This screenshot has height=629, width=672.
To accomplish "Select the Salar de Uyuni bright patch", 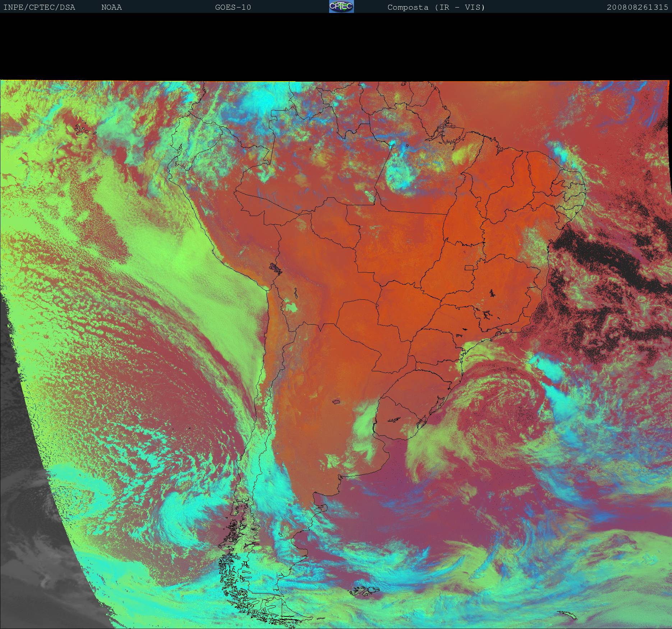I will 291,308.
